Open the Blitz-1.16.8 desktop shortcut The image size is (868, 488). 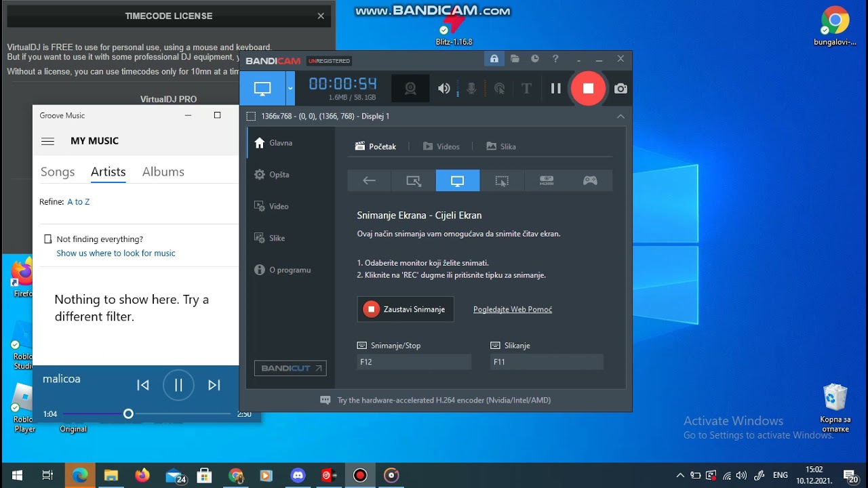(x=454, y=28)
